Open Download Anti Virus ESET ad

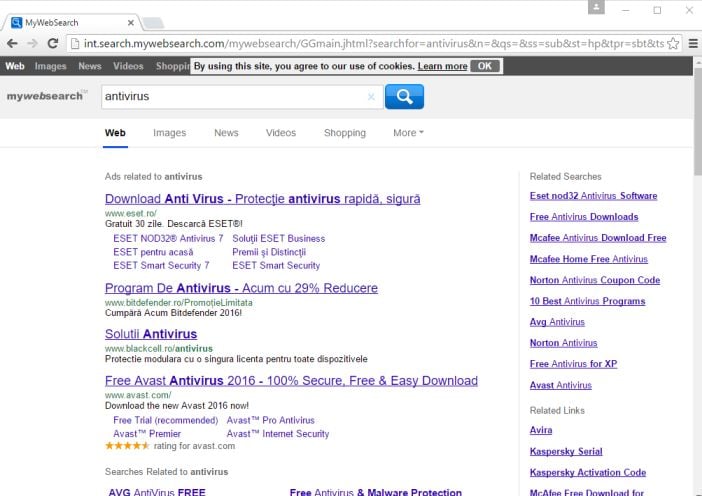(262, 199)
